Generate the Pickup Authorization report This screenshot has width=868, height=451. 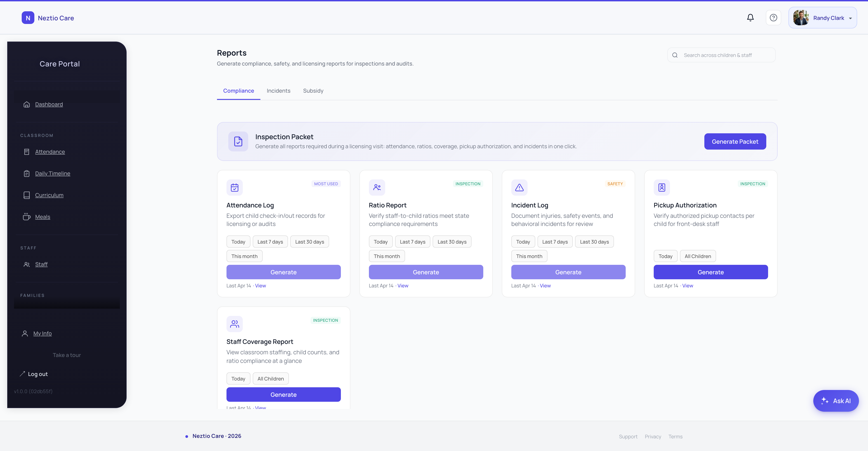point(711,272)
